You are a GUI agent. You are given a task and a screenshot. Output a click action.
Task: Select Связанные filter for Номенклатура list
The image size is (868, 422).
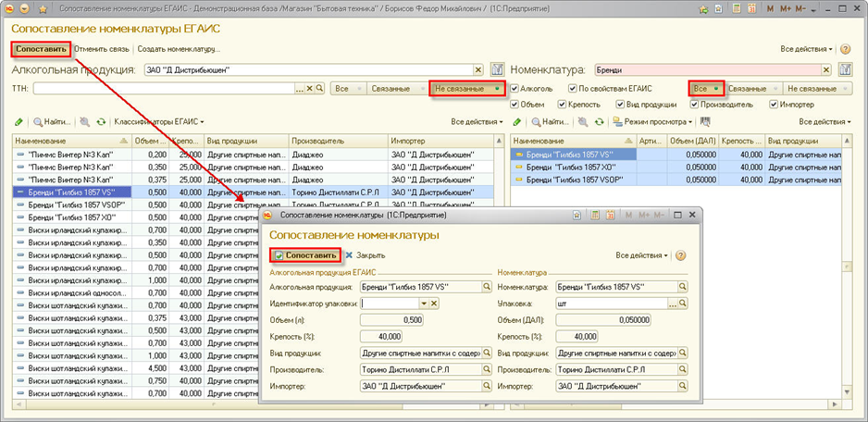753,89
